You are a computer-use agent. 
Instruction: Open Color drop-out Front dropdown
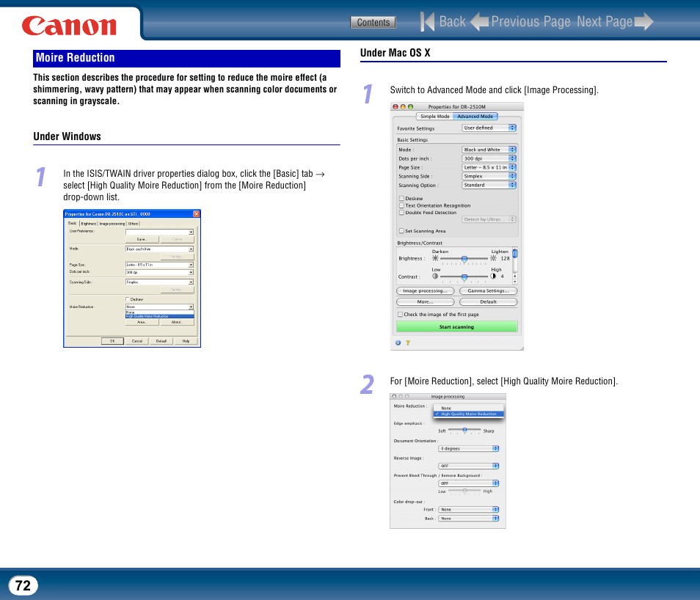click(468, 509)
